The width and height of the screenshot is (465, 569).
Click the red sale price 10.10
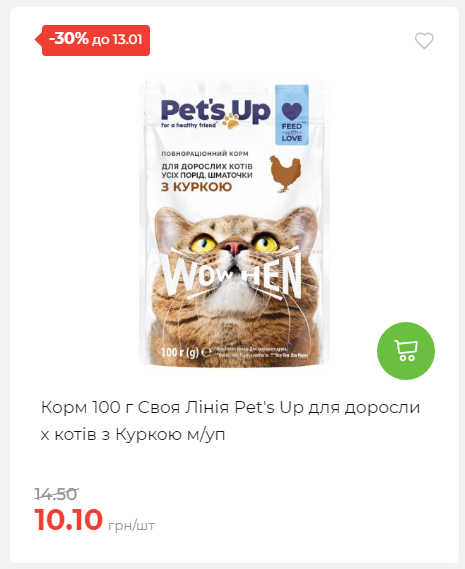(69, 520)
